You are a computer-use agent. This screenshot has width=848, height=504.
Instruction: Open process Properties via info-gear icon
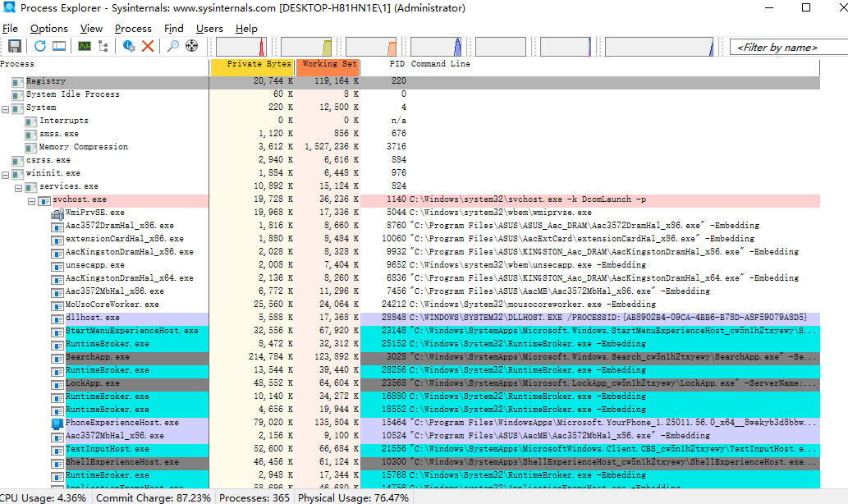point(129,46)
